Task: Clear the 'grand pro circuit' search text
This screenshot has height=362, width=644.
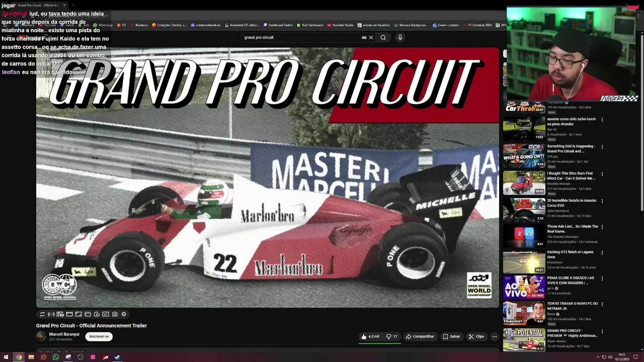Action: pyautogui.click(x=371, y=37)
